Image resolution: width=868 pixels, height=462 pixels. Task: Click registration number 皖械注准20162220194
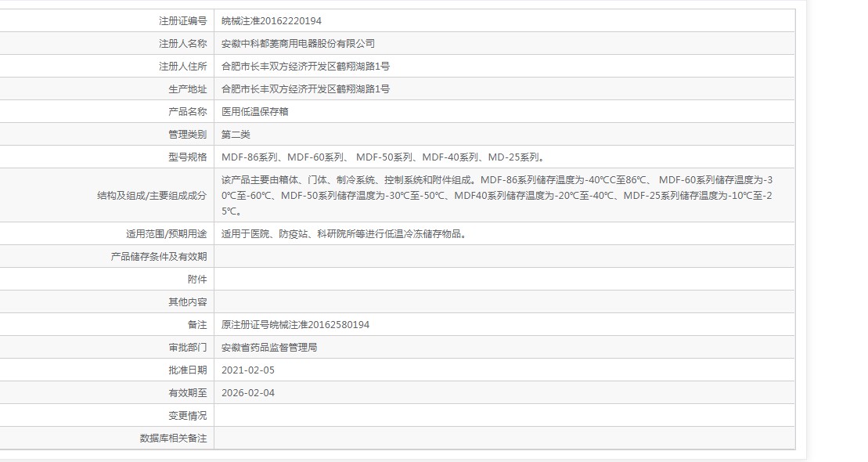pyautogui.click(x=272, y=21)
